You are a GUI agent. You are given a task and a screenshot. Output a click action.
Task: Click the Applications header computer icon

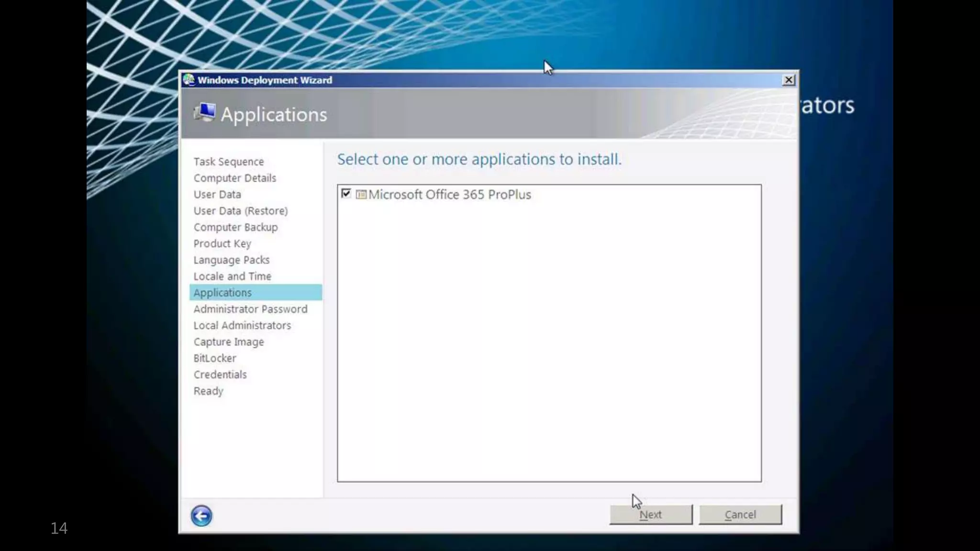tap(205, 113)
